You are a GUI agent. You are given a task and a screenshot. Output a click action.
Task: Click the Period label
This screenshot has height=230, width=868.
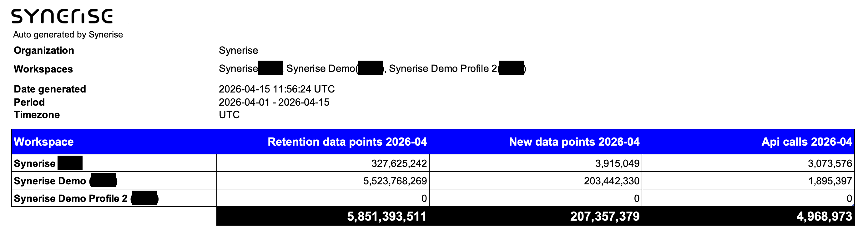click(x=29, y=102)
